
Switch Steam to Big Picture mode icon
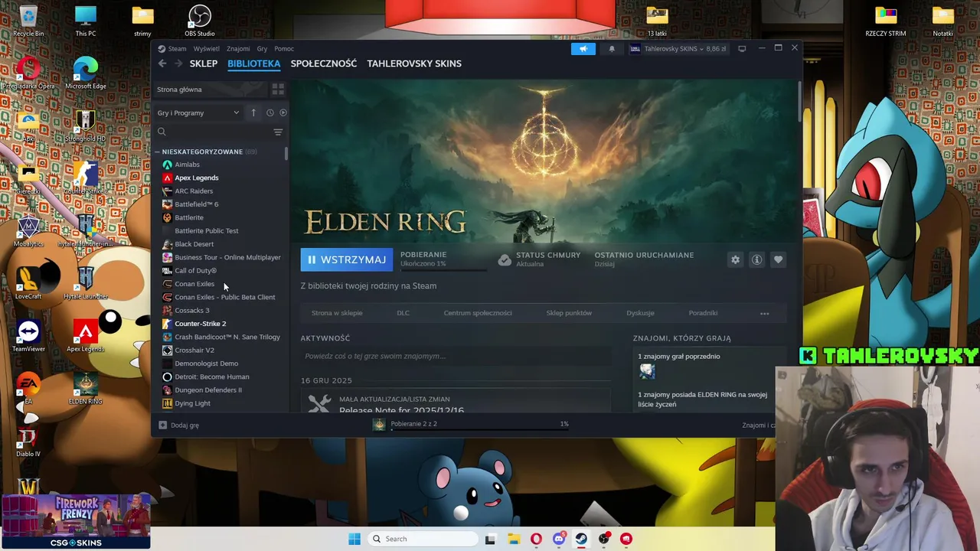[x=742, y=48]
